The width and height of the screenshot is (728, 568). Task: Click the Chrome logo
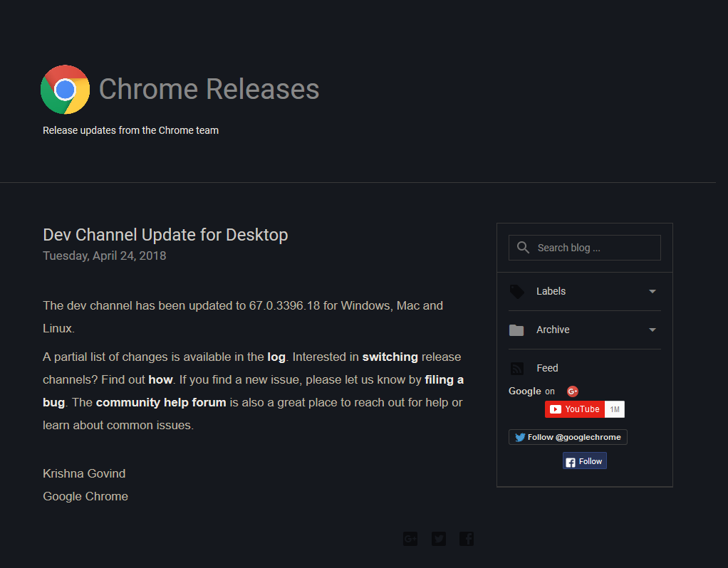(65, 89)
